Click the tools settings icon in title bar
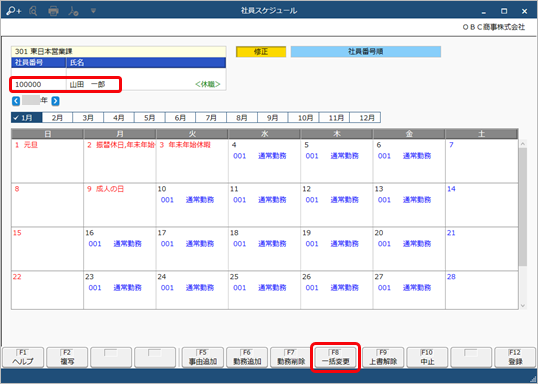Image resolution: width=538 pixels, height=384 pixels. (x=73, y=11)
